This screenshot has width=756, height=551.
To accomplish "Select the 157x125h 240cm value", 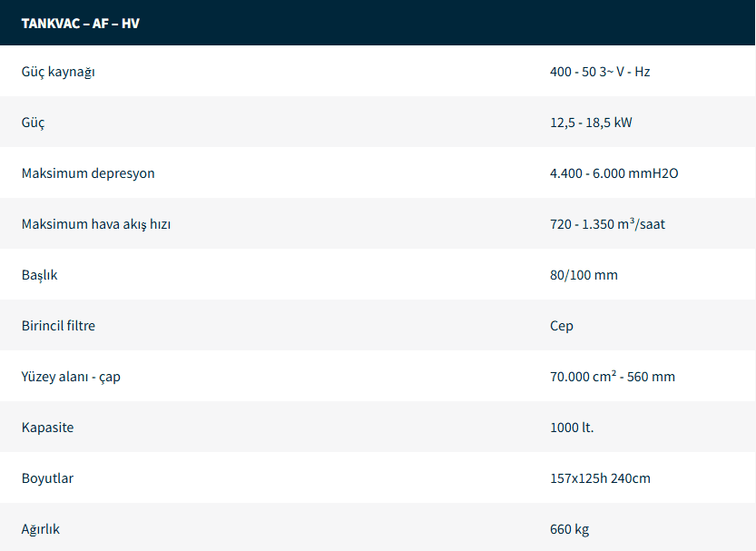I will coord(600,478).
